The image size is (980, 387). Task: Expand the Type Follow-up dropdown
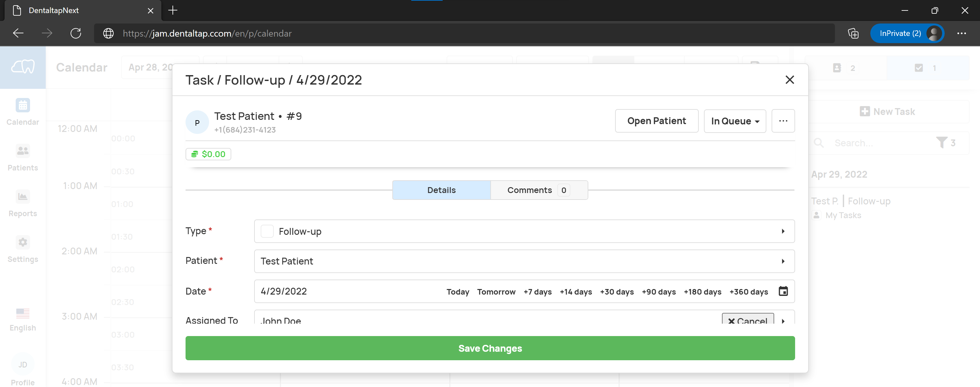point(524,231)
